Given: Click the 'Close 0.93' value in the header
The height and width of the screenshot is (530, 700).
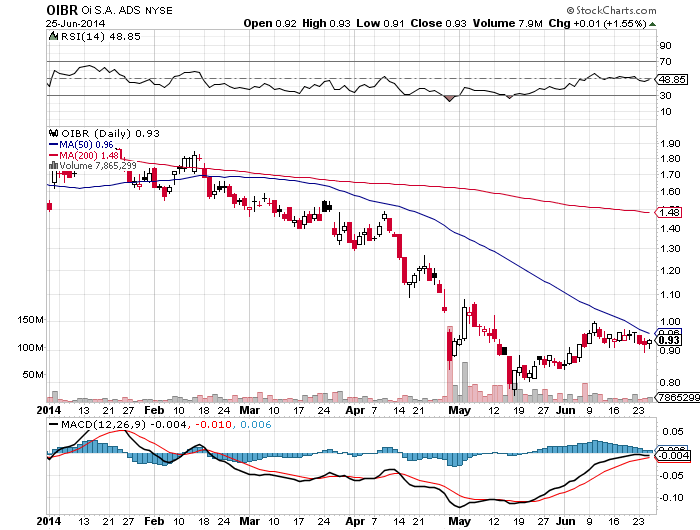Looking at the screenshot, I should click(x=438, y=23).
